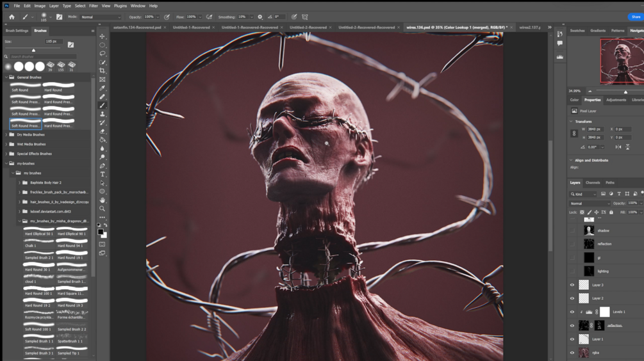Open the Image menu
This screenshot has width=644, height=361.
(40, 6)
